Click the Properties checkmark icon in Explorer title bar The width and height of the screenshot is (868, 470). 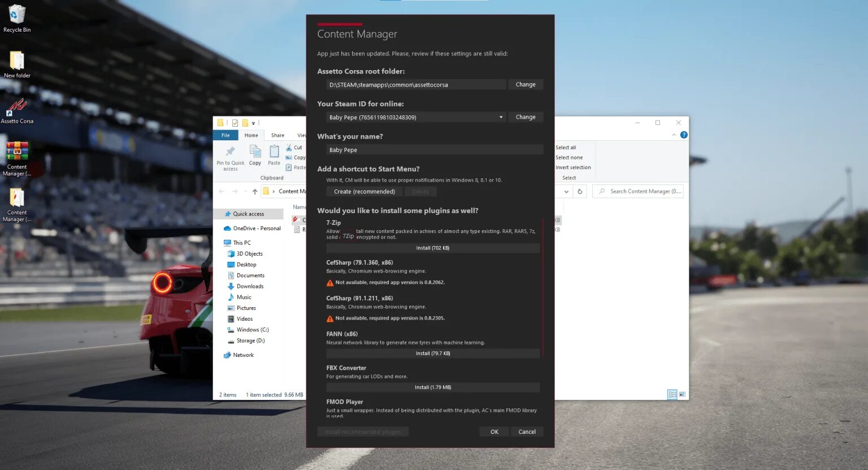pos(235,123)
